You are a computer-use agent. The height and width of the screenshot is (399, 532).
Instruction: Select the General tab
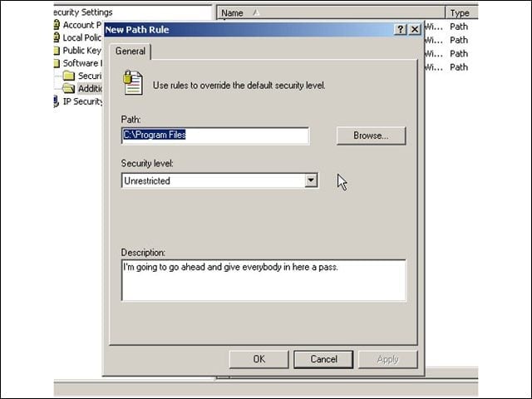pos(131,52)
